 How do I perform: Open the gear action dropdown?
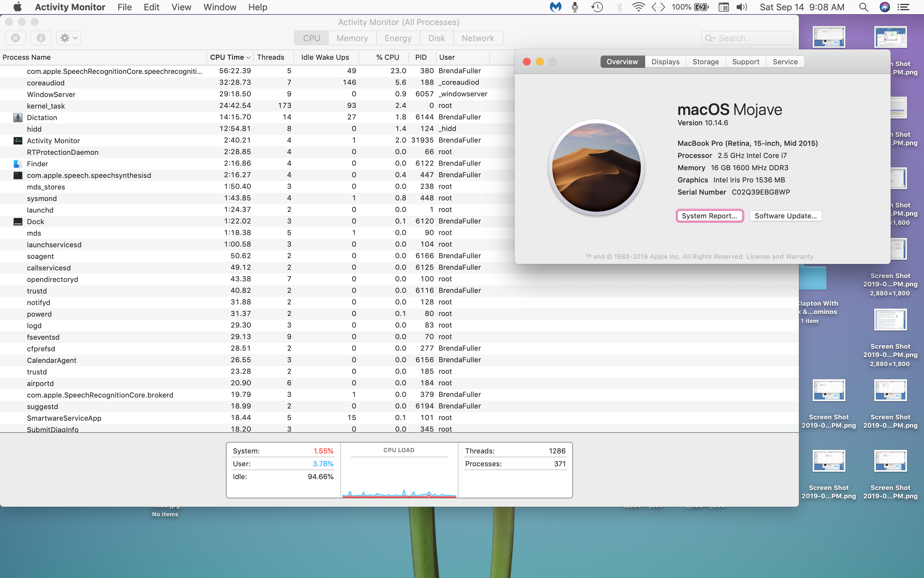click(x=69, y=38)
